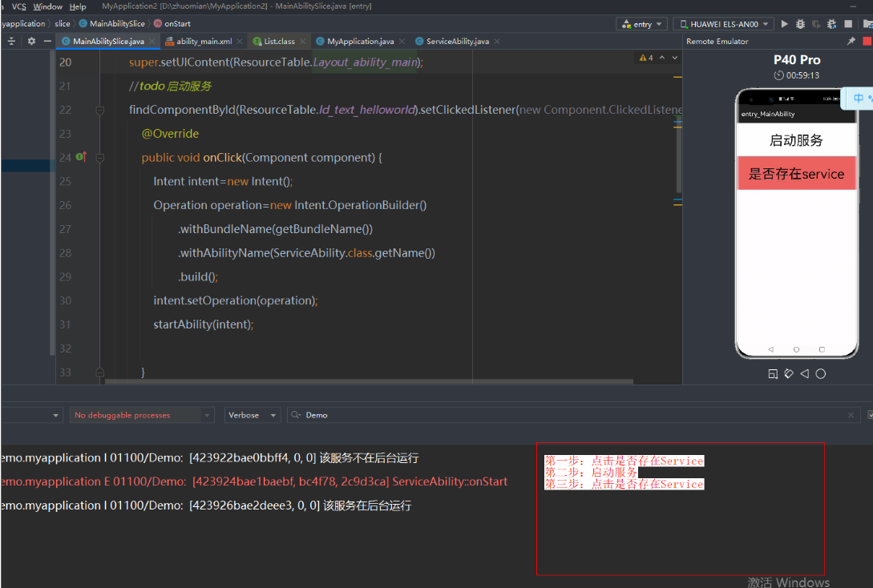Close the MyApplication.java tab

tap(402, 41)
